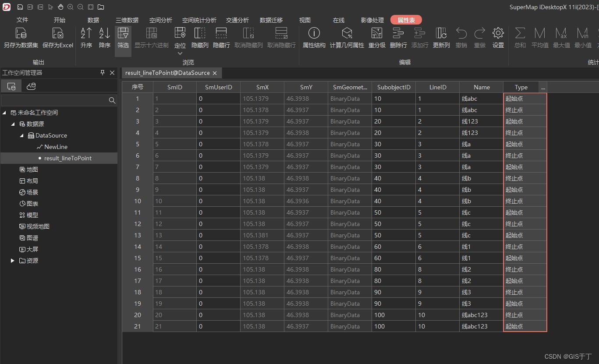Click the LineID column header
The width and height of the screenshot is (599, 364).
pos(438,87)
